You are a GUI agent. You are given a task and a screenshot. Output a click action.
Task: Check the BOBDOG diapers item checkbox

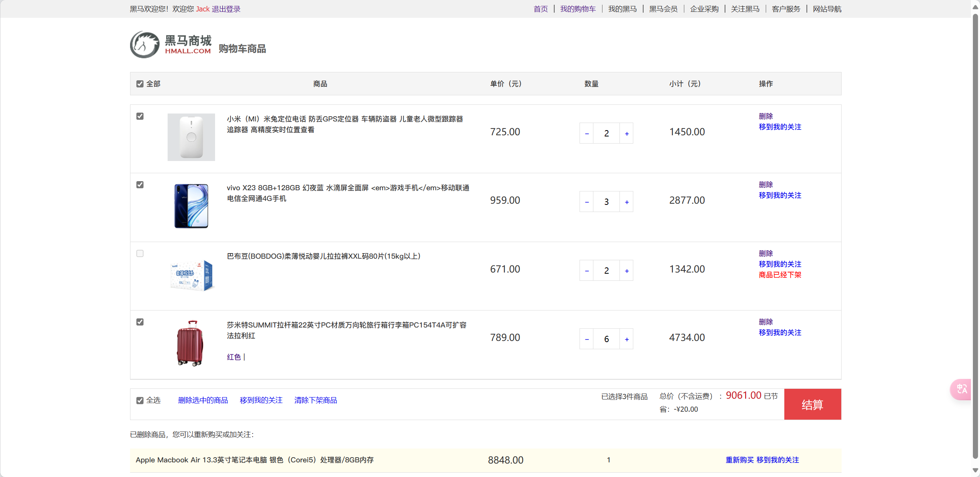(x=140, y=254)
